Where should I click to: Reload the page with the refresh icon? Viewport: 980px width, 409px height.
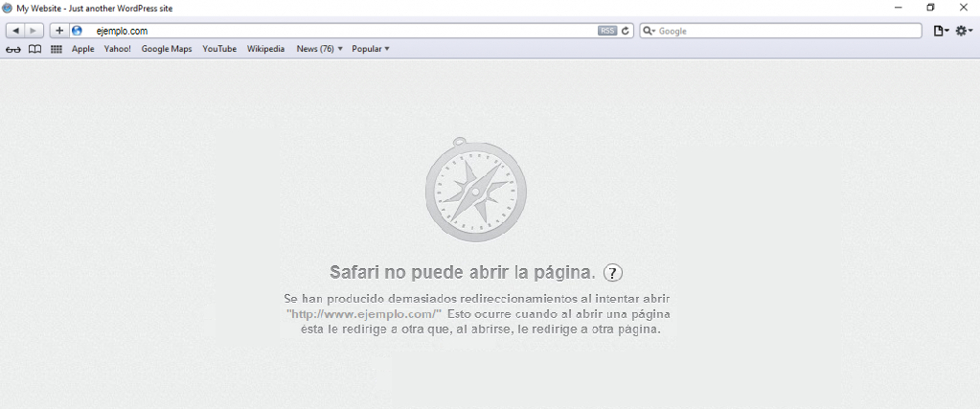tap(625, 31)
